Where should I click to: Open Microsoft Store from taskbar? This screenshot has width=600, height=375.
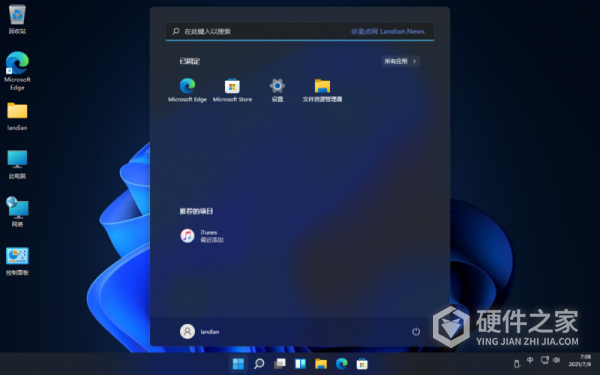click(x=362, y=364)
